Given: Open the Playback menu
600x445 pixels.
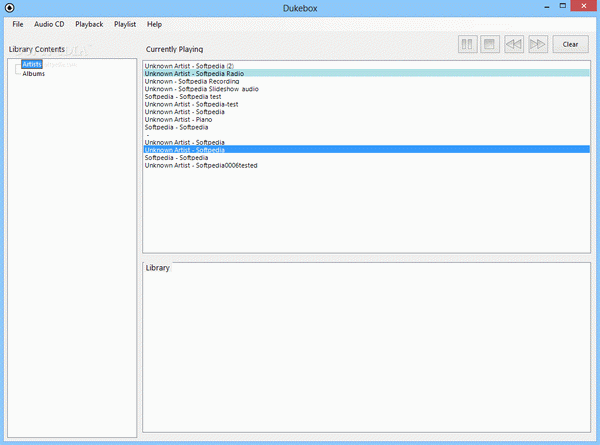Looking at the screenshot, I should point(89,24).
